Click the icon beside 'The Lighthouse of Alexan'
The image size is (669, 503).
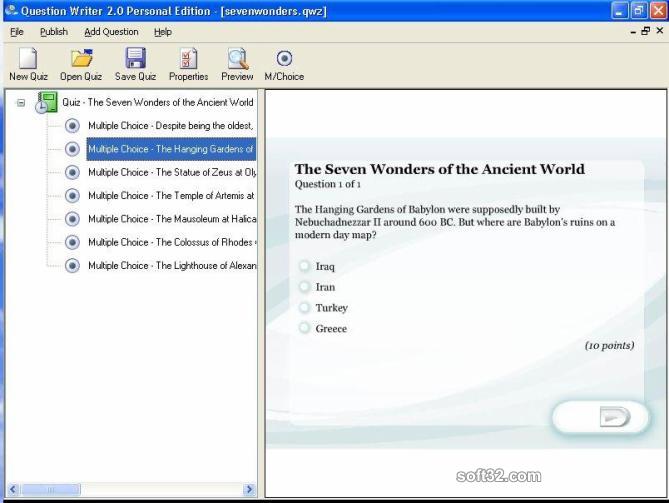pos(72,265)
